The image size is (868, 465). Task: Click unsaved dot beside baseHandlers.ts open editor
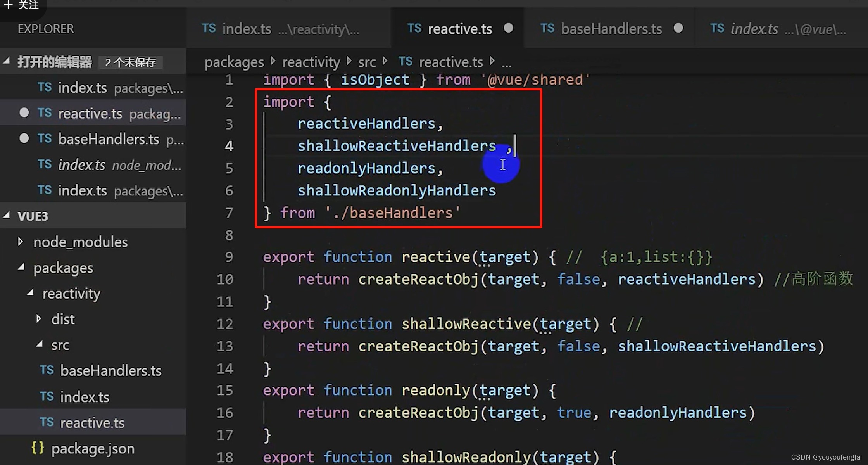(24, 138)
